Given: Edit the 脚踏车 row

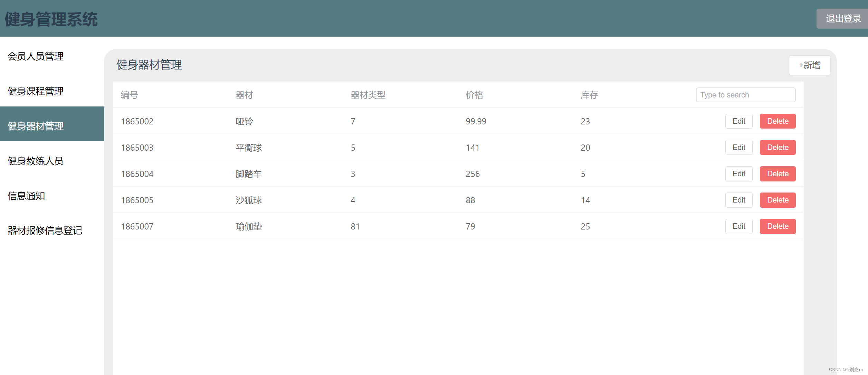Looking at the screenshot, I should point(738,174).
